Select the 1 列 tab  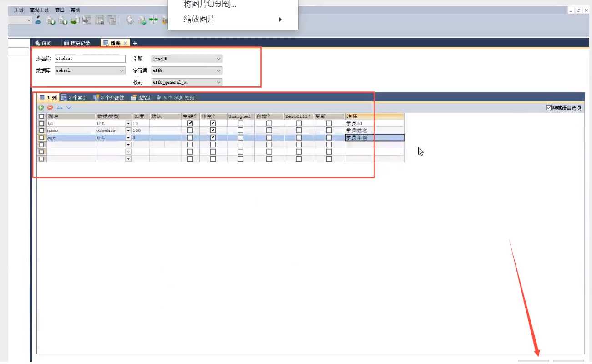click(x=48, y=97)
